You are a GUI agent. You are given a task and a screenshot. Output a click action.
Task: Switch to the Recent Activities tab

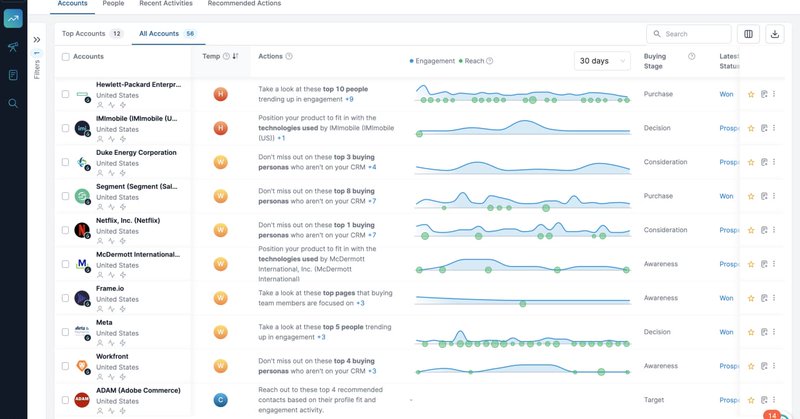coord(166,4)
